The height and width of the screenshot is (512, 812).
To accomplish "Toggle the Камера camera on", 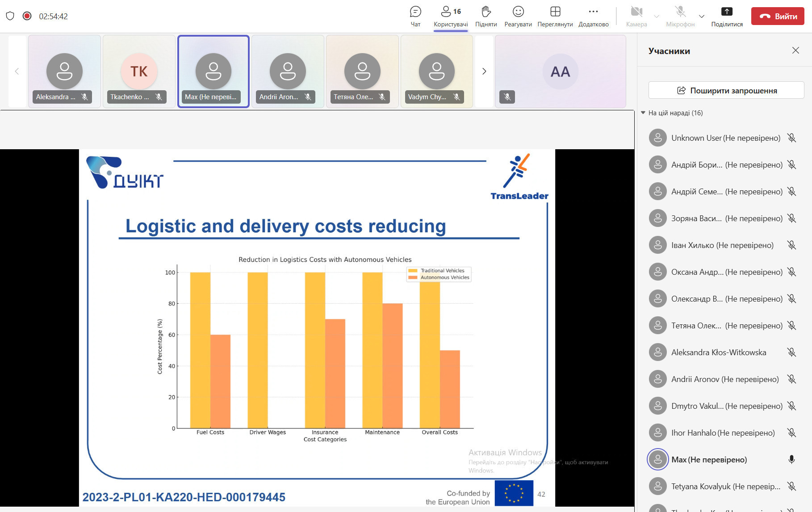I will coord(636,16).
